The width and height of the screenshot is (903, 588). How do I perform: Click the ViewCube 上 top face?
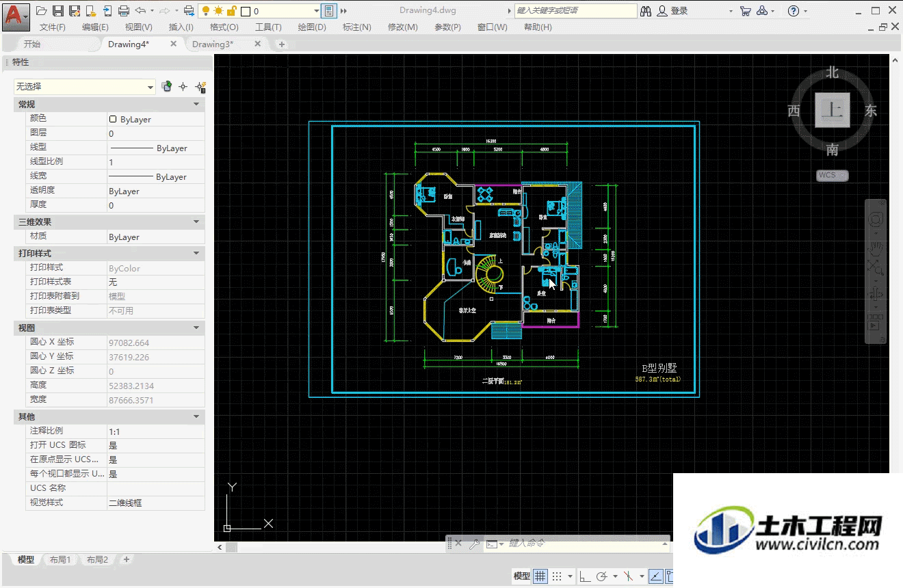(x=833, y=110)
